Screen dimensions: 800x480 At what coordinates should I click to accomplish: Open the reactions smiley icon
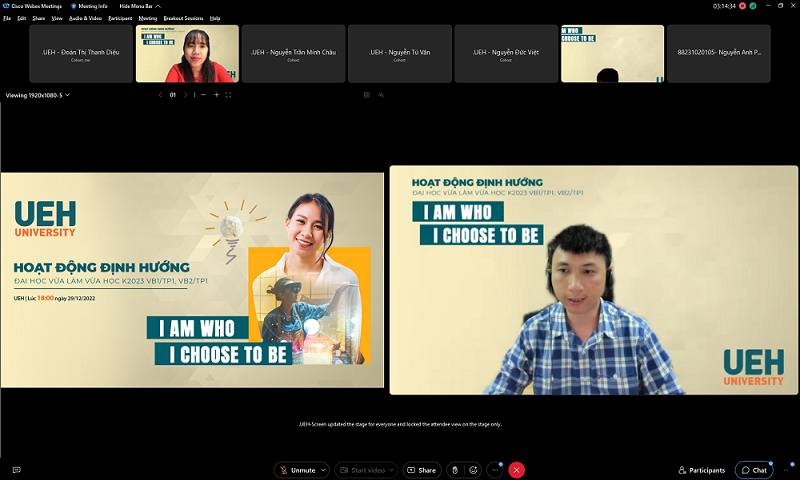click(x=473, y=470)
